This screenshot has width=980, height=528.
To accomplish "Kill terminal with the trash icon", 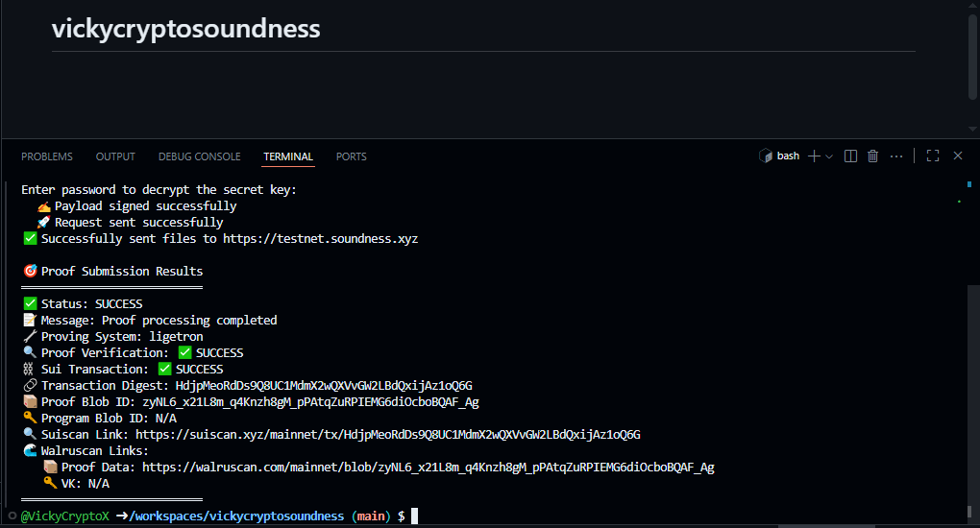I will click(x=873, y=156).
